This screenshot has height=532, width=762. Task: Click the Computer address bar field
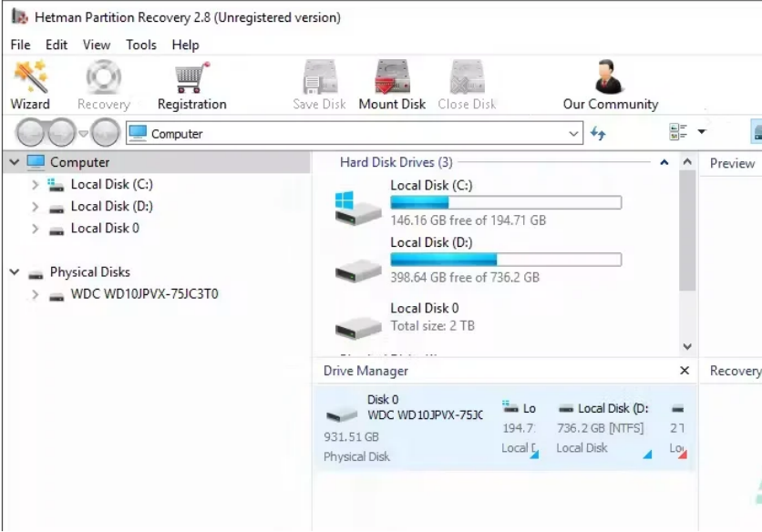tap(355, 134)
